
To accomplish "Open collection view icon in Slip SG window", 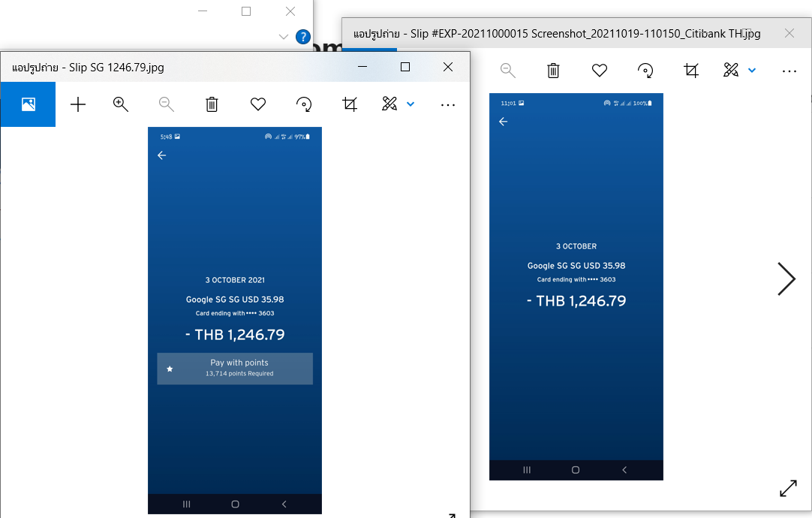I will point(28,104).
